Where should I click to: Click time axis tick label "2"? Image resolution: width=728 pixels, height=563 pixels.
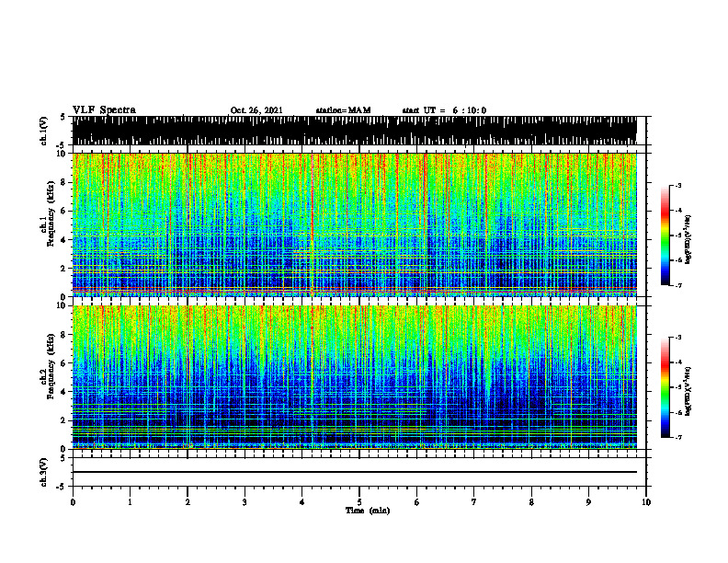[x=188, y=502]
